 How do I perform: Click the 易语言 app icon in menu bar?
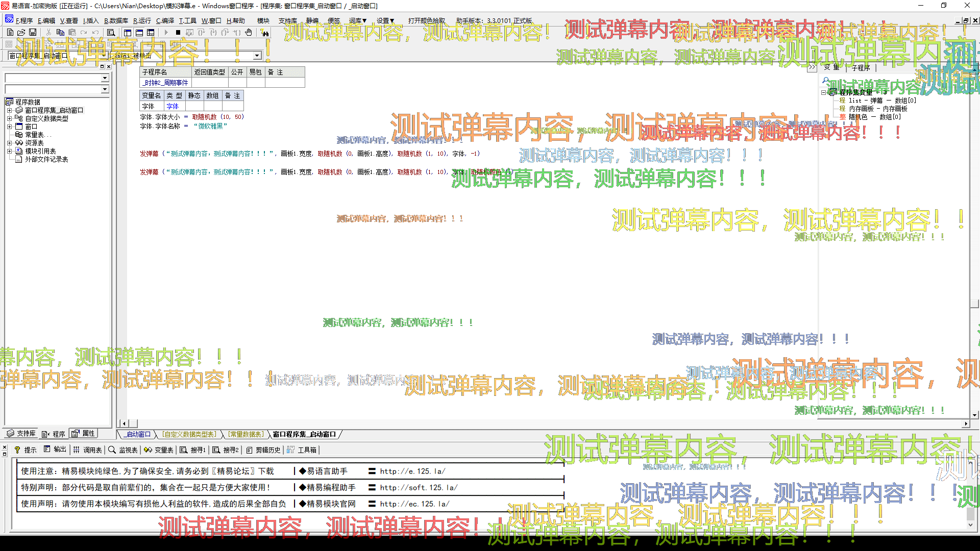[x=9, y=19]
